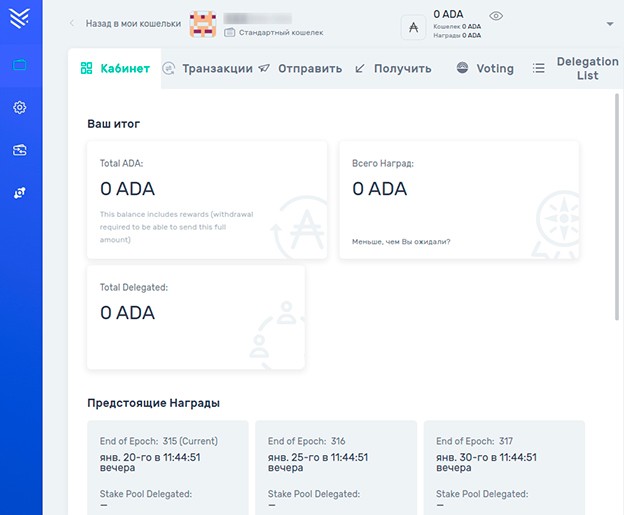Click the "0 ADA" header balance

tap(448, 14)
